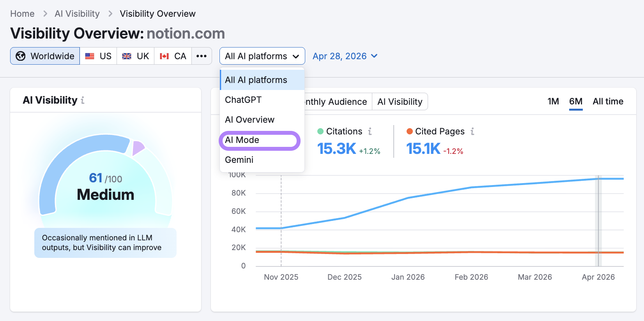Screen dimensions: 644x321
Task: Click the purple gauge marker segment
Action: [138, 148]
